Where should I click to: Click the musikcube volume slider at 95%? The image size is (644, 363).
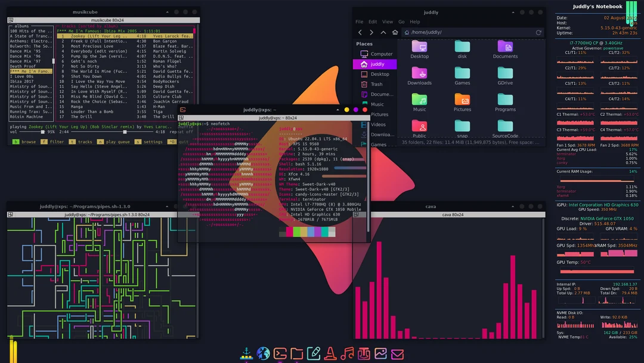[x=42, y=132]
